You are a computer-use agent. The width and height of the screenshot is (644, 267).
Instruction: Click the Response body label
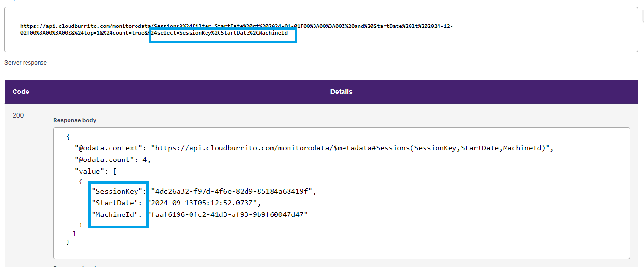[74, 120]
